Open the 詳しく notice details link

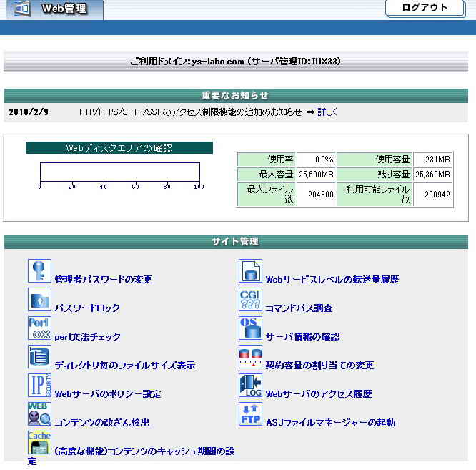[x=327, y=112]
